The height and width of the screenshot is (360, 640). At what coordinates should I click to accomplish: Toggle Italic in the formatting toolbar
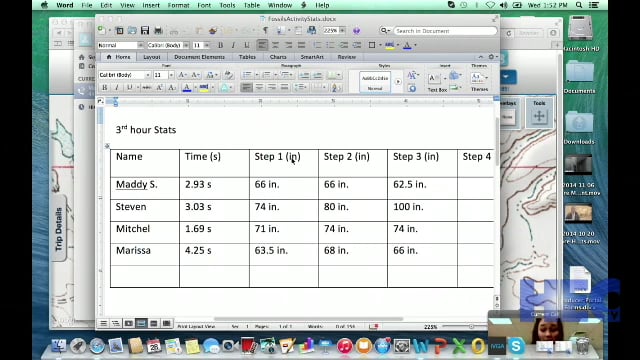pos(233,45)
